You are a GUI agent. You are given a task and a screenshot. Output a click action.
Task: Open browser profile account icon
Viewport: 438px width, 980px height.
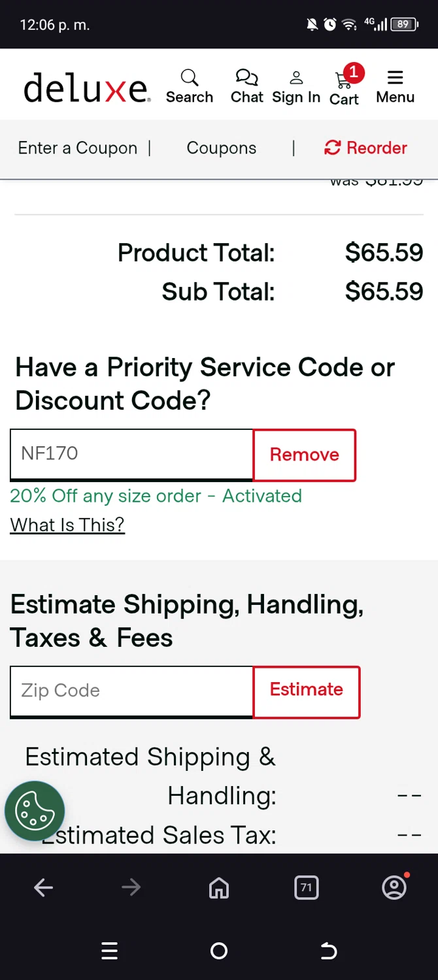coord(394,887)
